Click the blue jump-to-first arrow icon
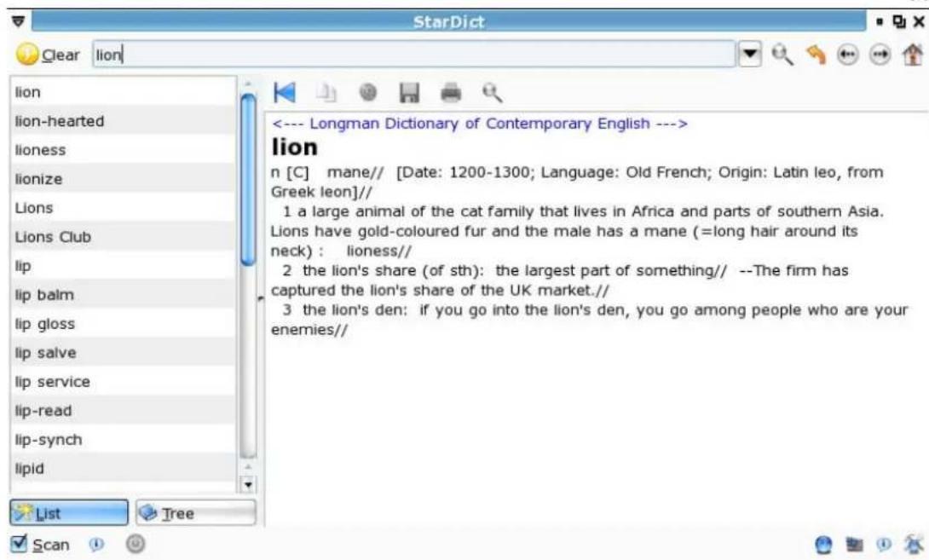The width and height of the screenshot is (929, 560). coord(285,92)
